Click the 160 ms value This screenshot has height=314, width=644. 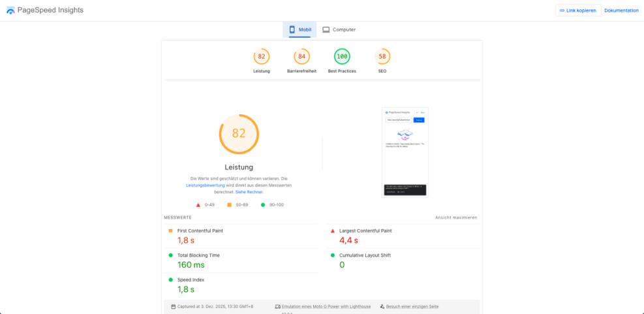[191, 265]
